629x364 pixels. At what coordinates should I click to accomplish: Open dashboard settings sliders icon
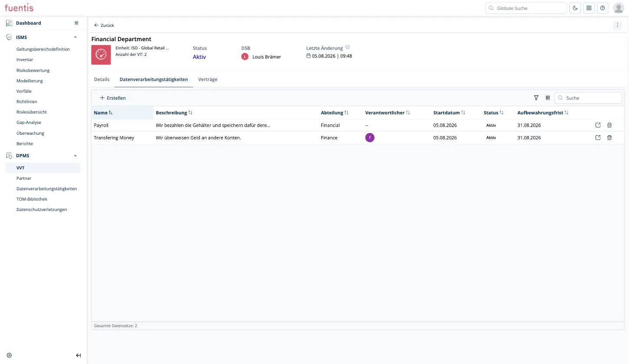pos(76,23)
